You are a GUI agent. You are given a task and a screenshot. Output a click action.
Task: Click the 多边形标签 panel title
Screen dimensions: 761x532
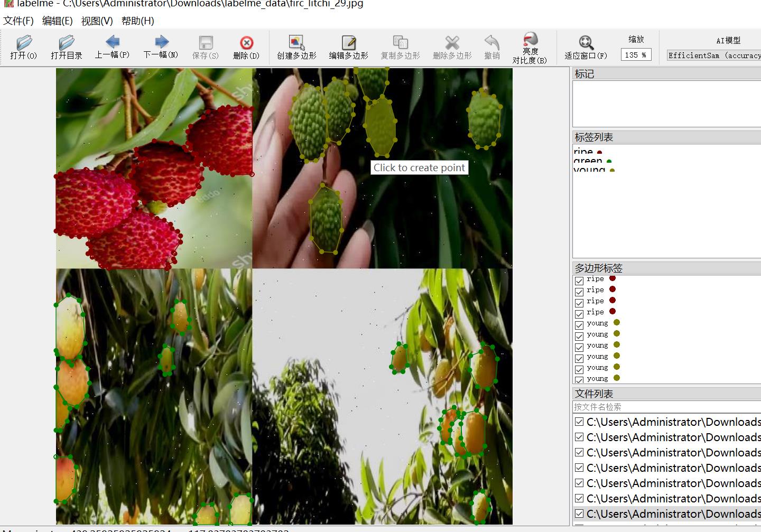(599, 268)
